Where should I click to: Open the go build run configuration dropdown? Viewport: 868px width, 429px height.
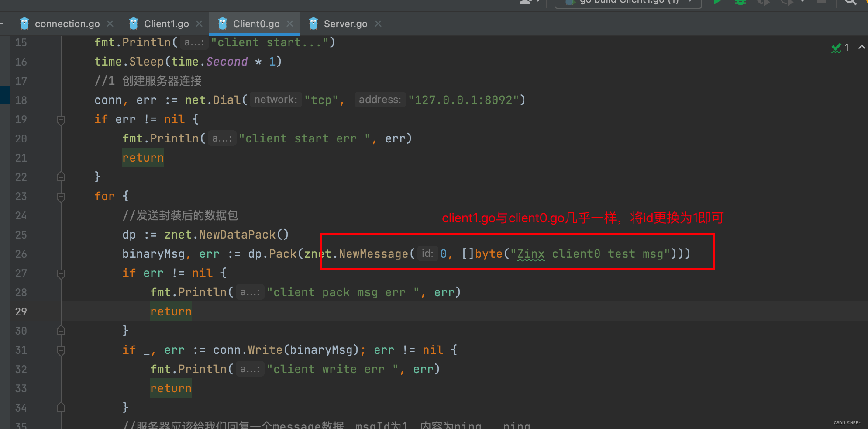(628, 3)
